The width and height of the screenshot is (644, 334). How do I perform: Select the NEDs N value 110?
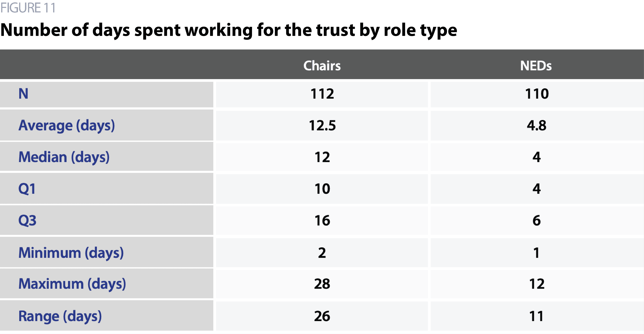[536, 94]
